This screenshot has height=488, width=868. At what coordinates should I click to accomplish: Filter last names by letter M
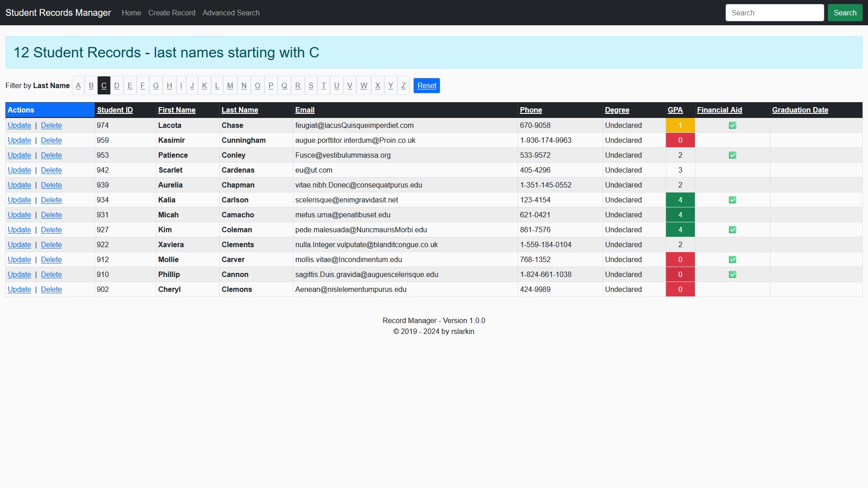click(230, 86)
